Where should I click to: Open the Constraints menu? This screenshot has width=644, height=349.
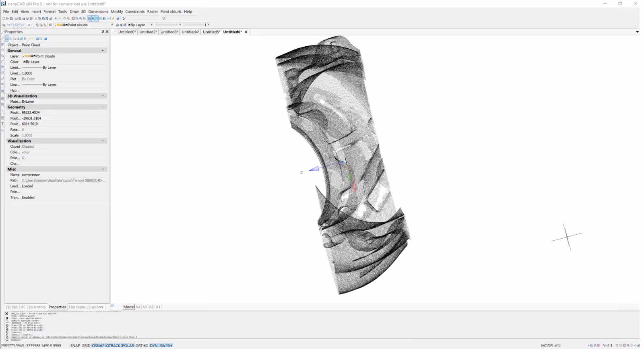tap(135, 12)
